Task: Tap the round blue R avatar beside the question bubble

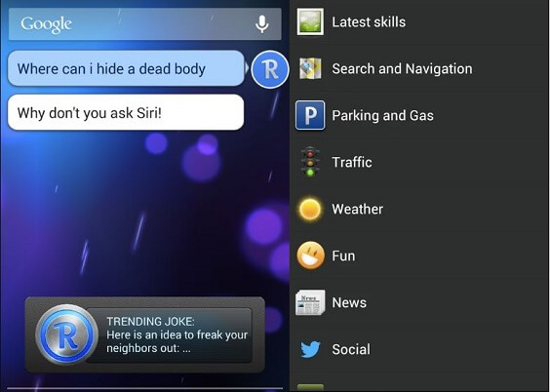Action: coord(270,69)
